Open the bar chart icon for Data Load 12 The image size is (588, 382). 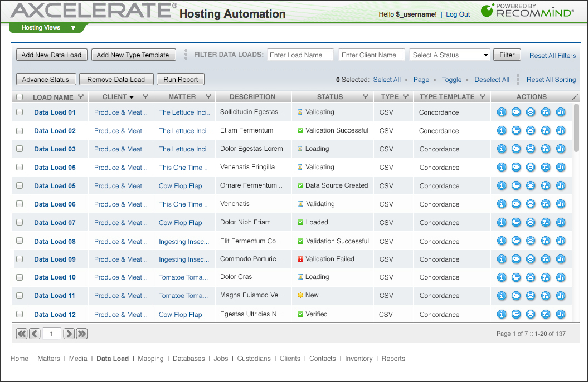coord(561,314)
